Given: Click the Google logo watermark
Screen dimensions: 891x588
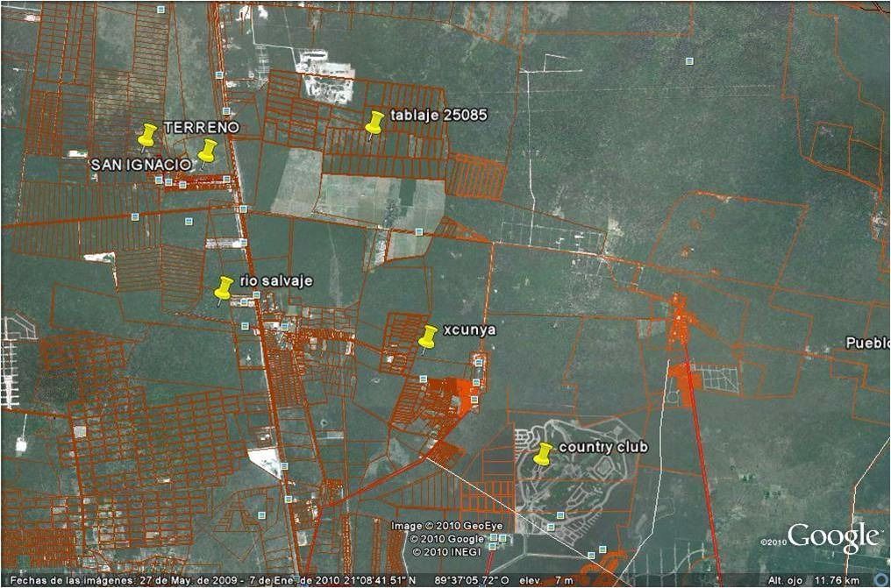Looking at the screenshot, I should click(x=832, y=537).
